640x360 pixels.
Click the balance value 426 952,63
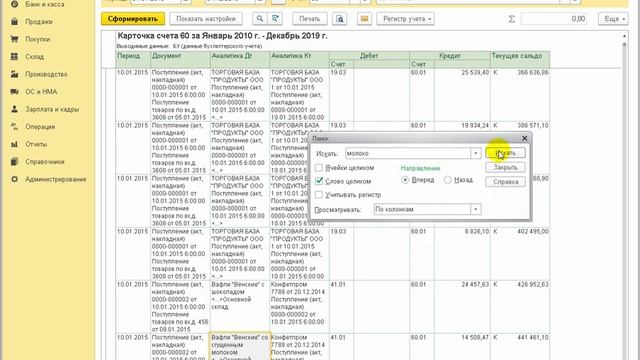533,284
